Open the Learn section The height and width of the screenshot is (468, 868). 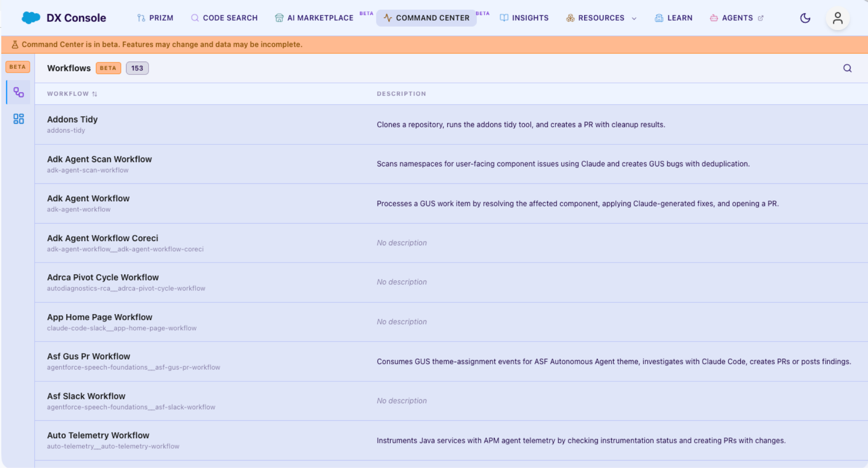coord(673,18)
